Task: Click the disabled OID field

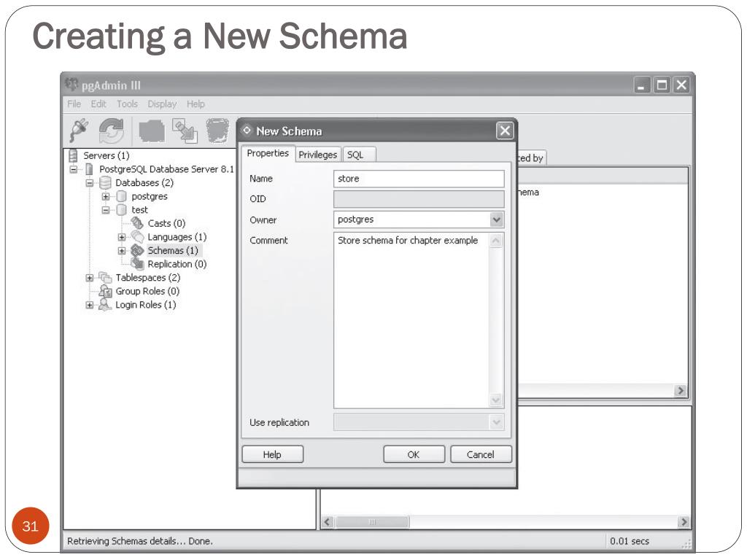Action: point(419,199)
